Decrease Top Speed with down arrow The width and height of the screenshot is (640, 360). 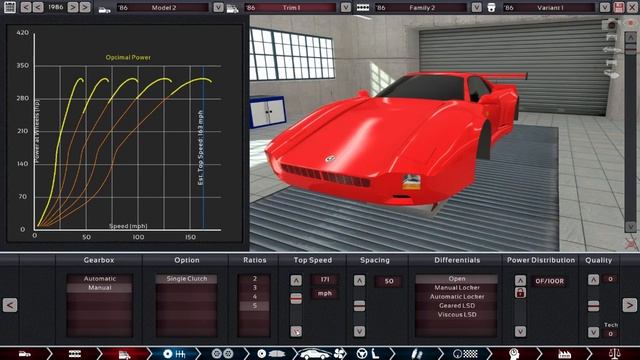coord(296,331)
